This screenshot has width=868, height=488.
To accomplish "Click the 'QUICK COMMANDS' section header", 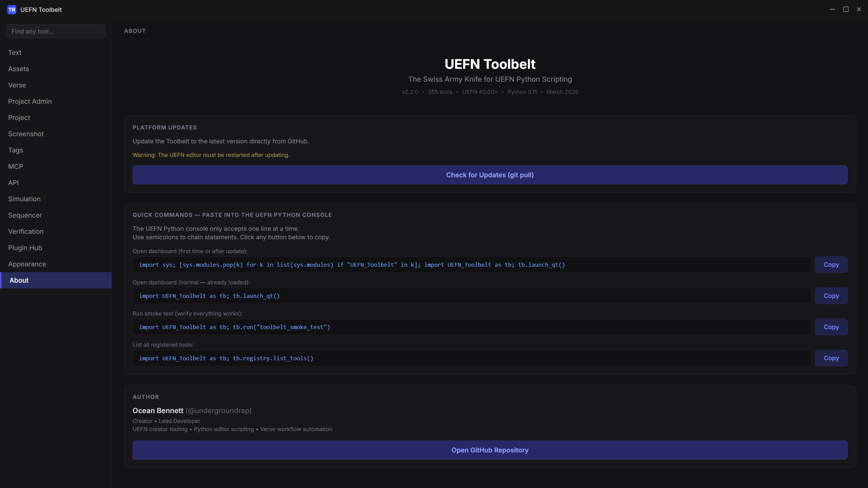I will (x=232, y=215).
